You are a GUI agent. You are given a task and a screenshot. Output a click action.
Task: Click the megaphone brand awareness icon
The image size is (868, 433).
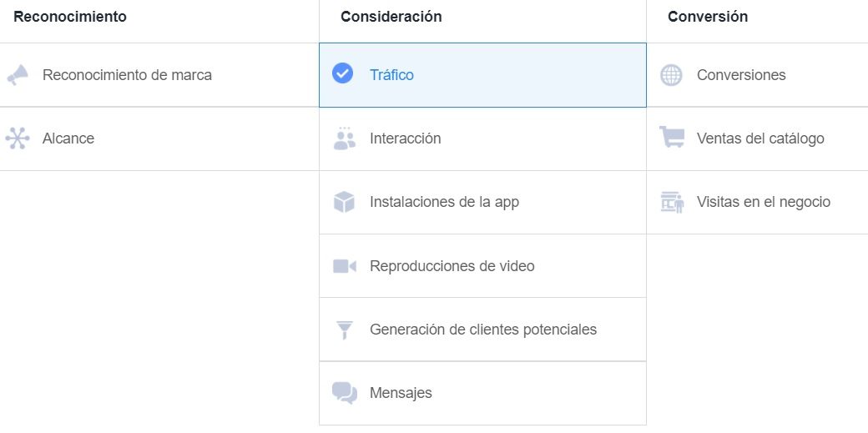[18, 75]
